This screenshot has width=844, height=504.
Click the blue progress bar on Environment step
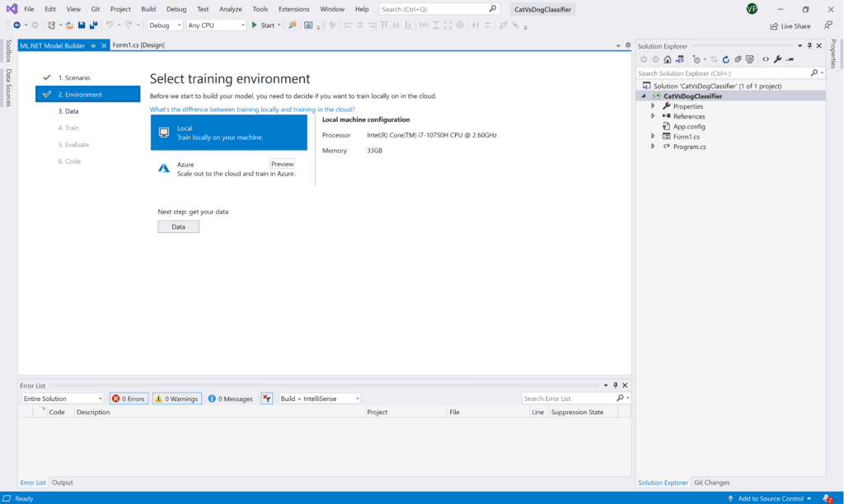click(x=87, y=94)
